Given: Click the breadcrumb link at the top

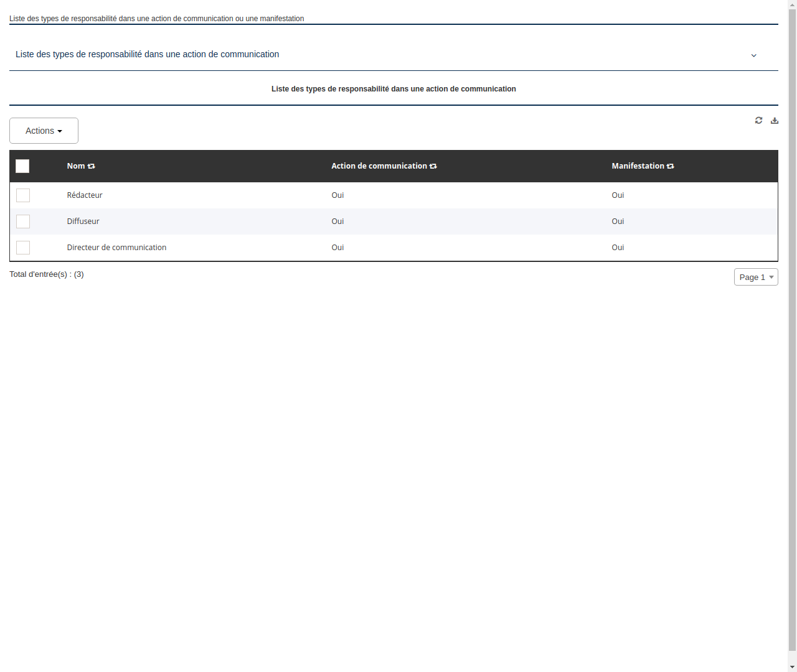Looking at the screenshot, I should click(156, 19).
